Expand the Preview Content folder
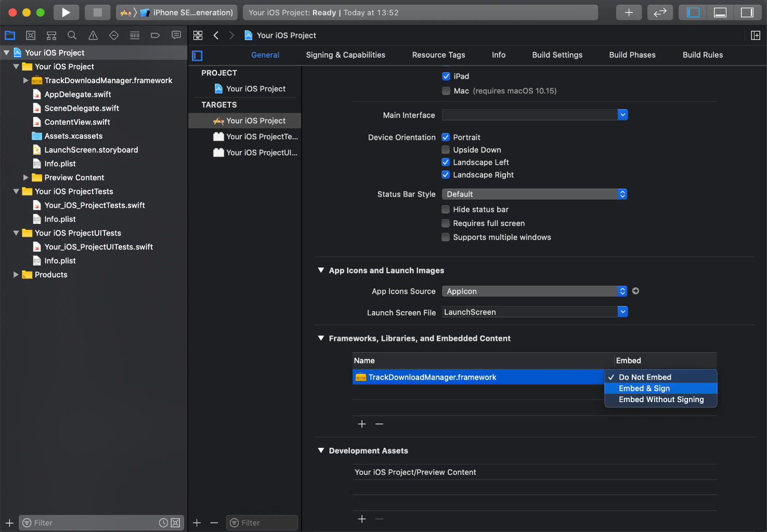The width and height of the screenshot is (767, 532). point(25,178)
